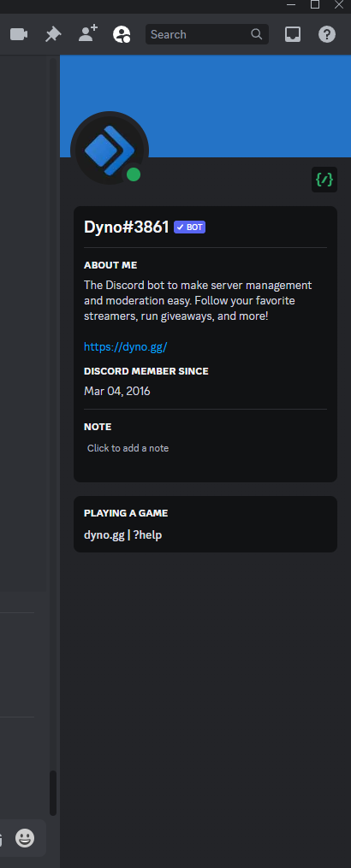Click the chat scrollbar thumb
This screenshot has height=868, width=351.
[x=53, y=793]
